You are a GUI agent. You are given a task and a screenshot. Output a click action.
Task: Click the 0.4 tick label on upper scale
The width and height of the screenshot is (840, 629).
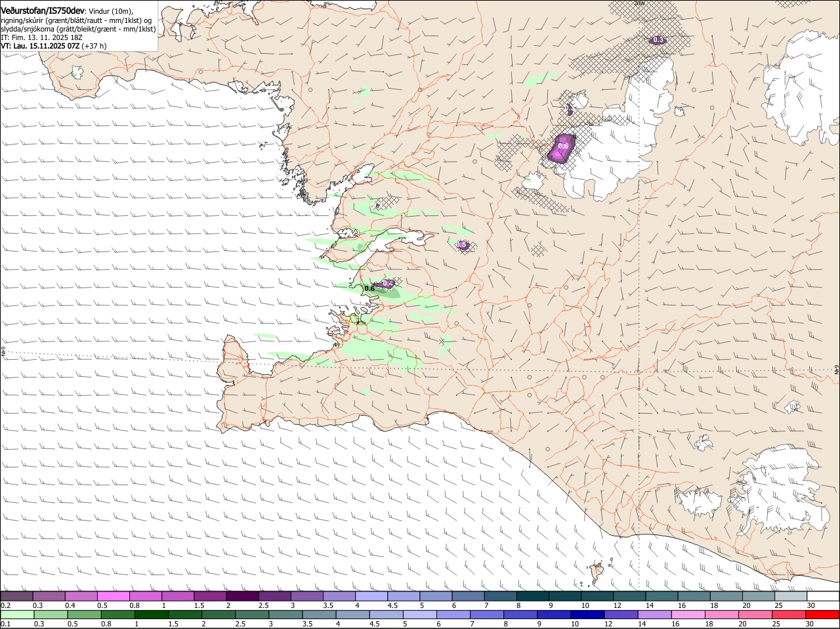pos(70,605)
